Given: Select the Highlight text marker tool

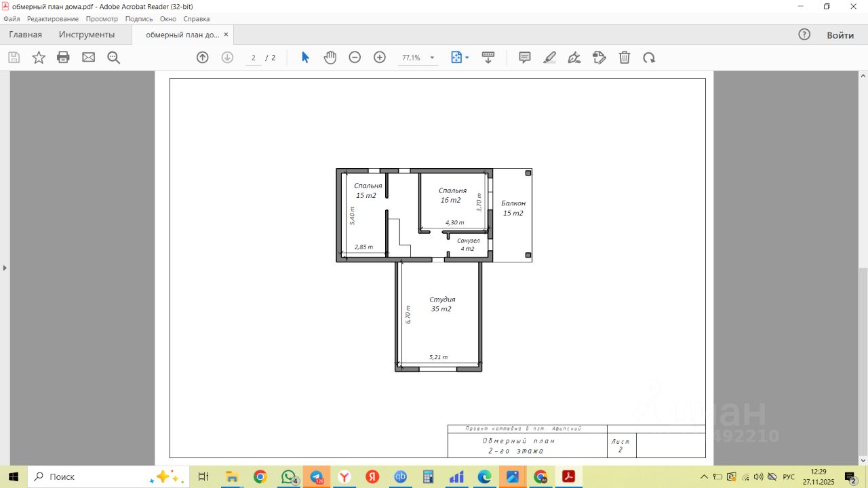Looking at the screenshot, I should click(550, 58).
